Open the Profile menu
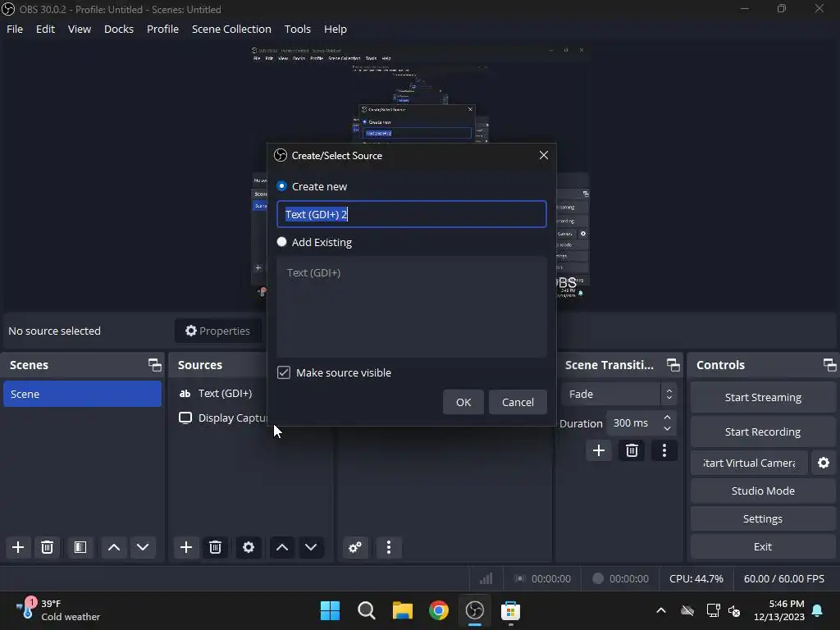 (x=163, y=29)
